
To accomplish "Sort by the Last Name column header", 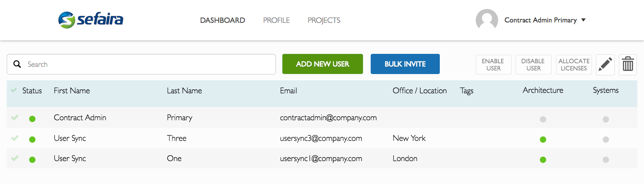I will tap(184, 91).
